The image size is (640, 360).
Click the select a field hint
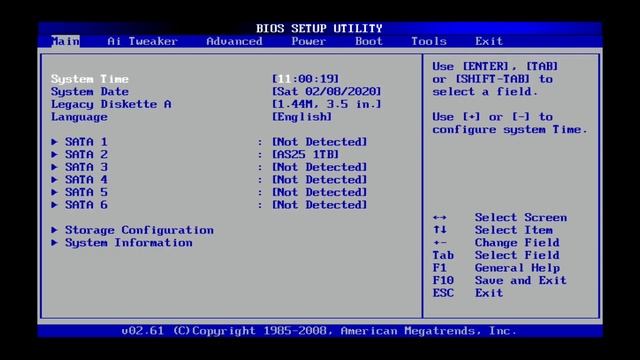click(x=485, y=92)
